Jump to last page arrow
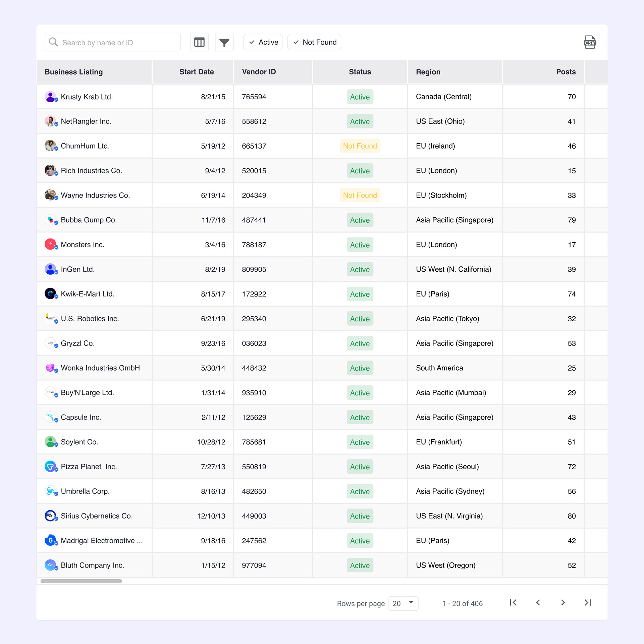 coord(588,603)
